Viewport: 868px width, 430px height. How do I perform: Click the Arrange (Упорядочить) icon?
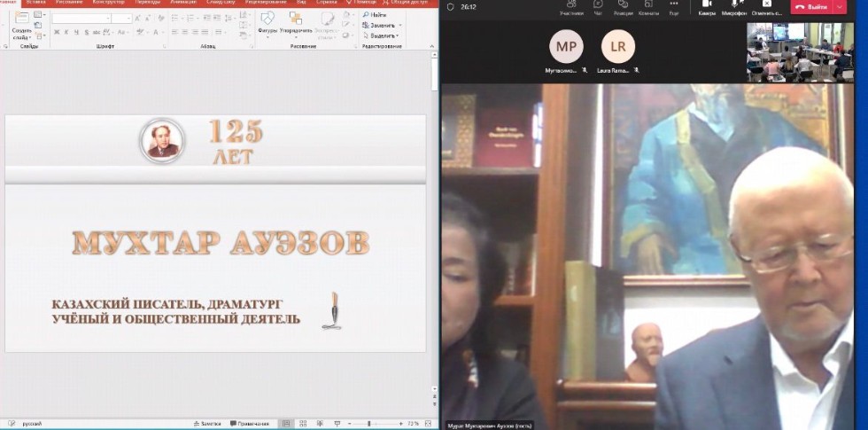[295, 20]
